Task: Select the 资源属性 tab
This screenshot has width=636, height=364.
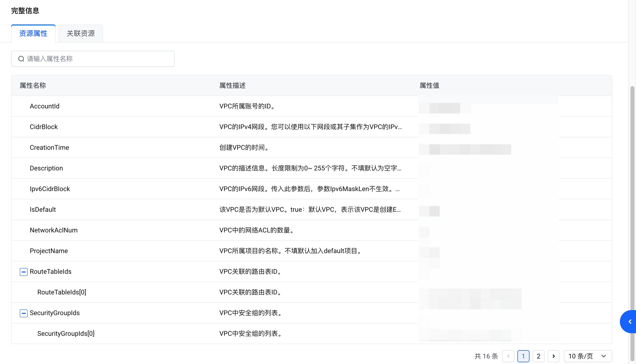Action: 33,34
